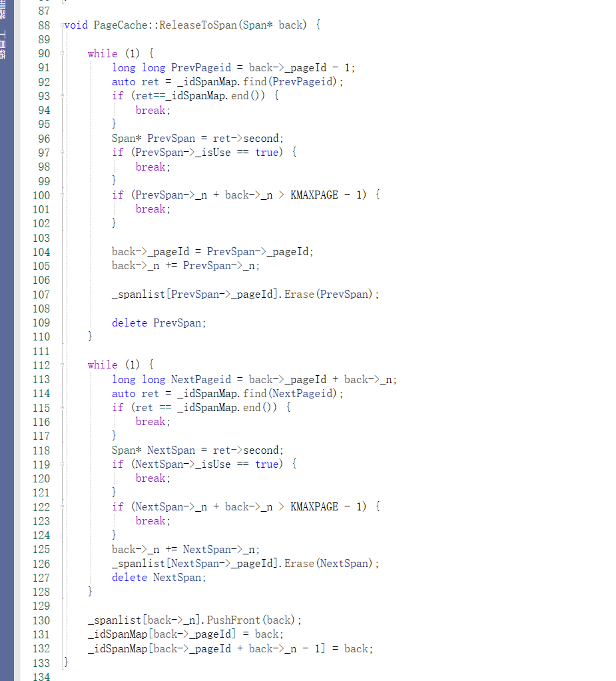Collapse the if block at line 100
Screen dimensions: 616x681
click(62, 195)
